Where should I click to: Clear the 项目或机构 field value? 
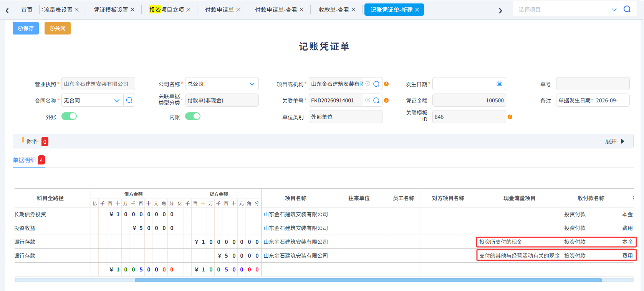[x=368, y=84]
